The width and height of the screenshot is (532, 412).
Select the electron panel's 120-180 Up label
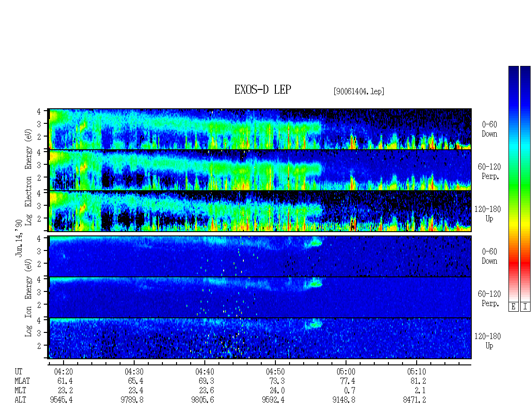(488, 214)
